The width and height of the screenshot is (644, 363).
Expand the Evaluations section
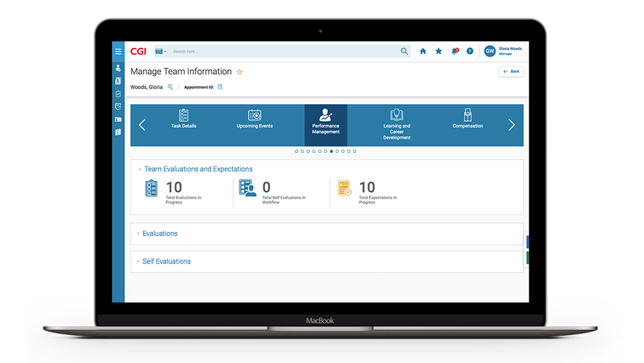pos(160,233)
